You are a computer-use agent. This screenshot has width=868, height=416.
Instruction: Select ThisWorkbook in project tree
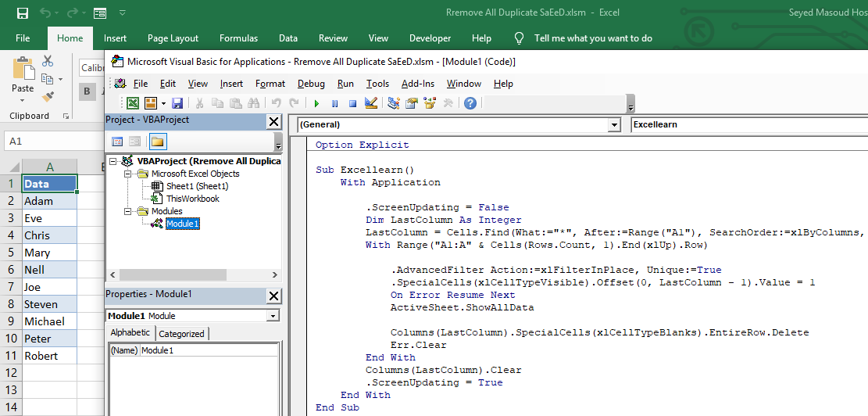[193, 199]
